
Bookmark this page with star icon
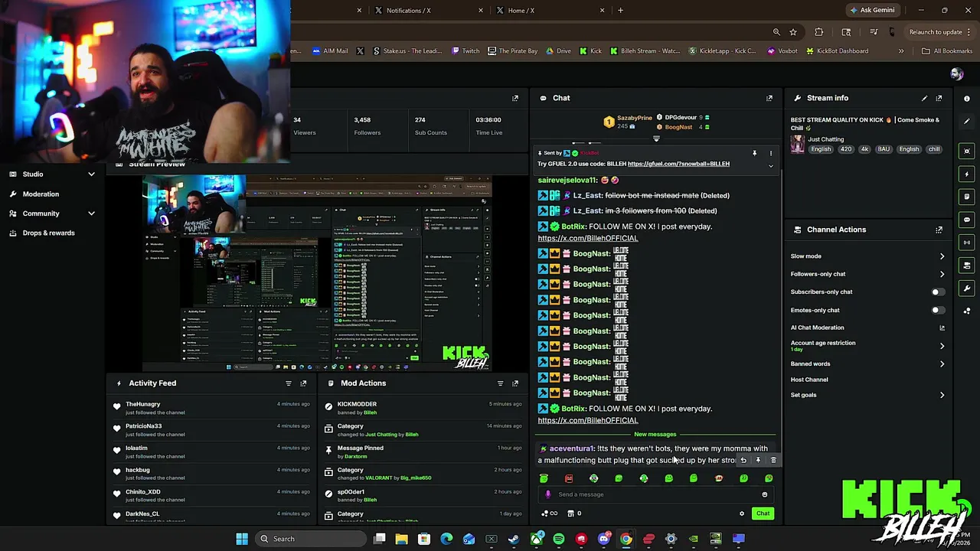(793, 31)
